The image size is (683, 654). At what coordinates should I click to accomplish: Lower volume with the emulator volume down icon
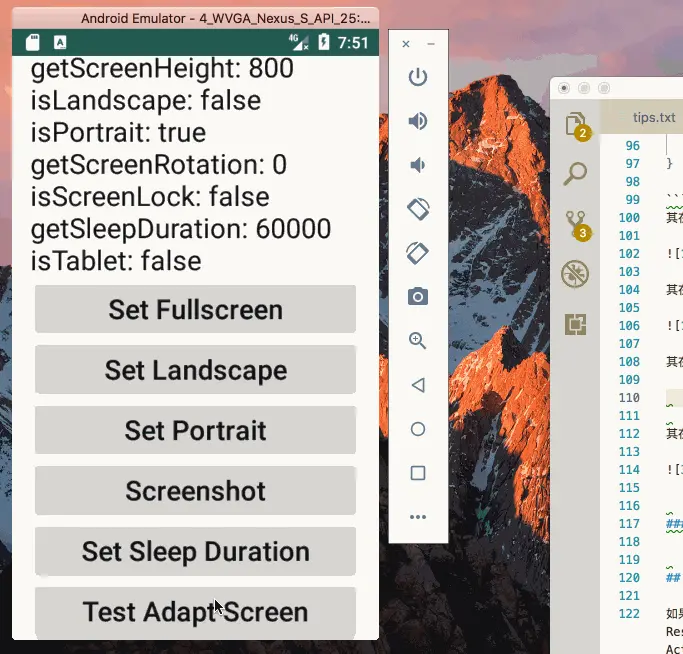click(418, 165)
